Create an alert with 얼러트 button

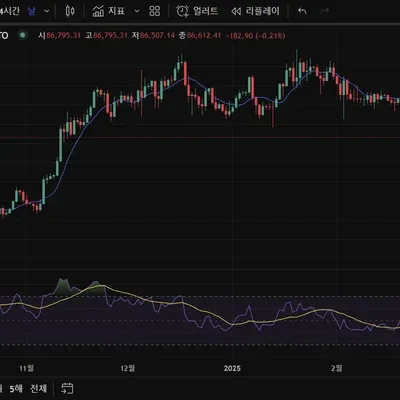[197, 11]
